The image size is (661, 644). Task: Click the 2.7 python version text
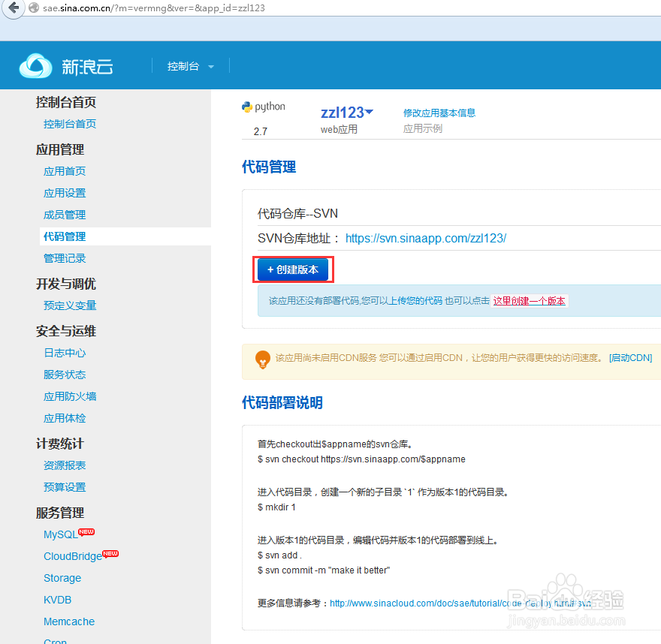point(261,131)
